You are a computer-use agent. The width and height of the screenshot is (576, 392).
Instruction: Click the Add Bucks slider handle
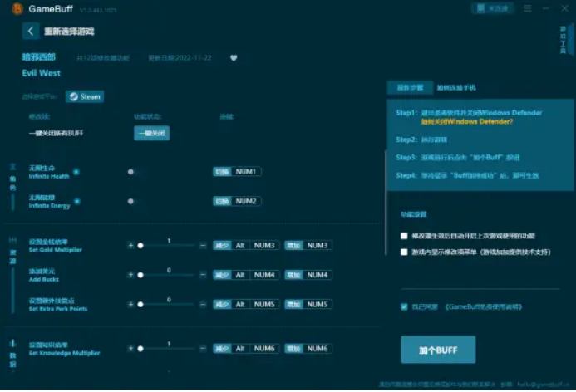click(x=140, y=275)
